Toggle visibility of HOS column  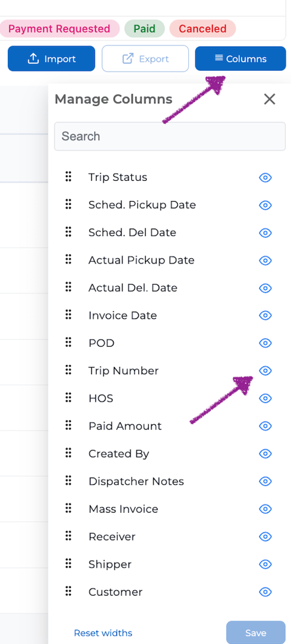point(266,398)
